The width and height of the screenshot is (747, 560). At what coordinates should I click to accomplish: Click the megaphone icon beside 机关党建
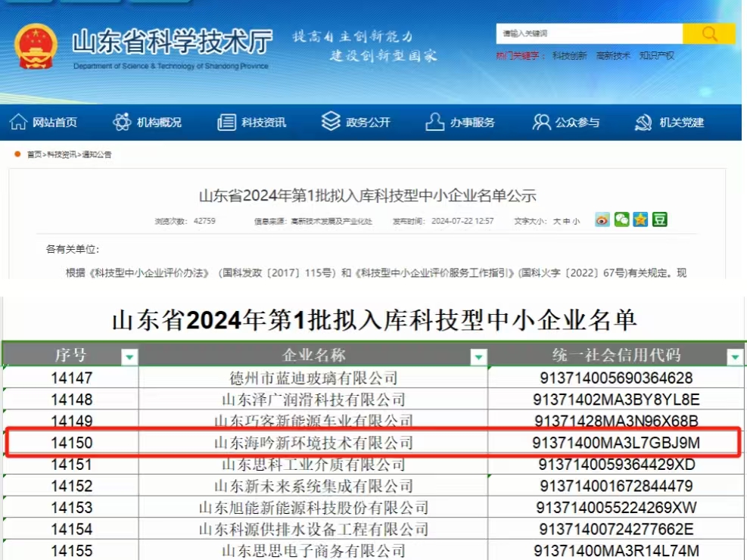coord(644,122)
